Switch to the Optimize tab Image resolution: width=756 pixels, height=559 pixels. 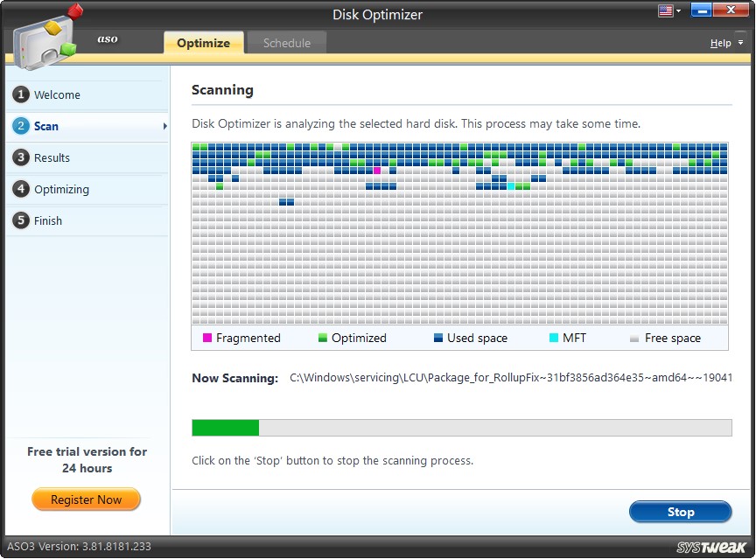click(x=203, y=41)
